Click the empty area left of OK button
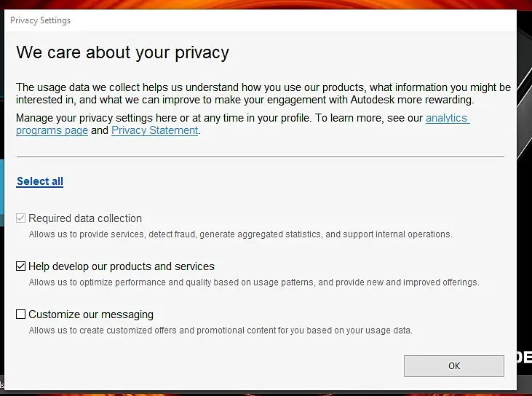 click(x=218, y=365)
